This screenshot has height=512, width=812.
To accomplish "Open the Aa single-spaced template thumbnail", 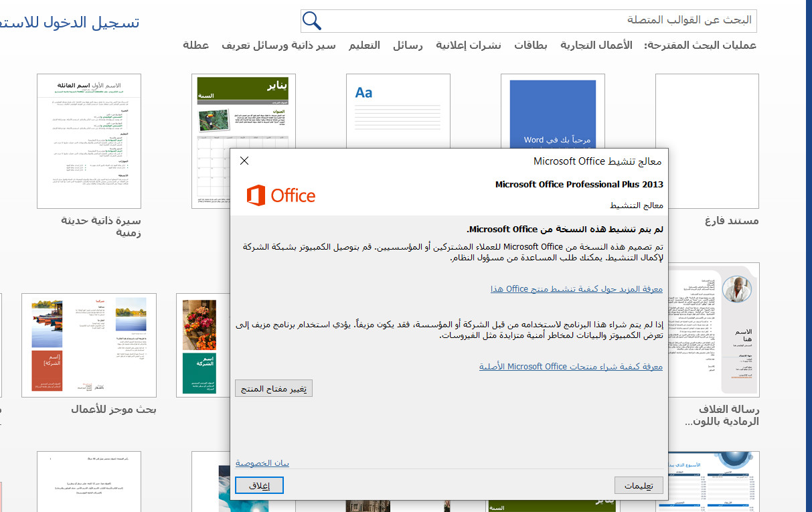I will (398, 110).
